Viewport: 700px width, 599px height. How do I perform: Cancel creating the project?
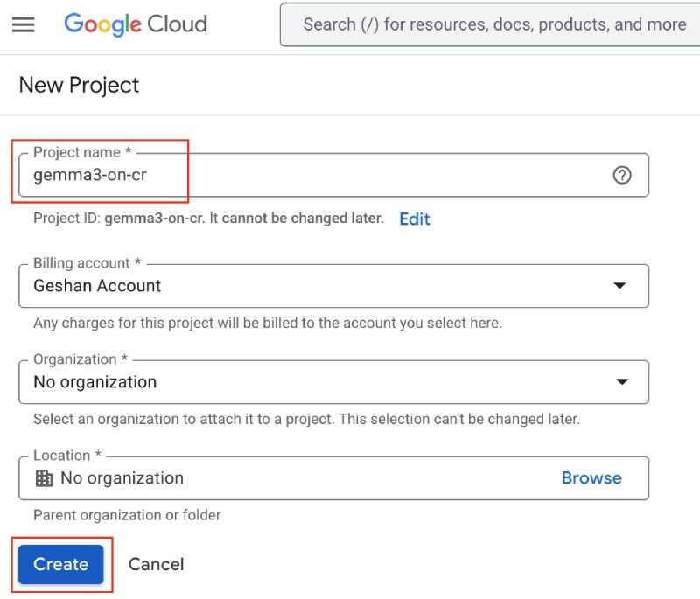coord(156,564)
